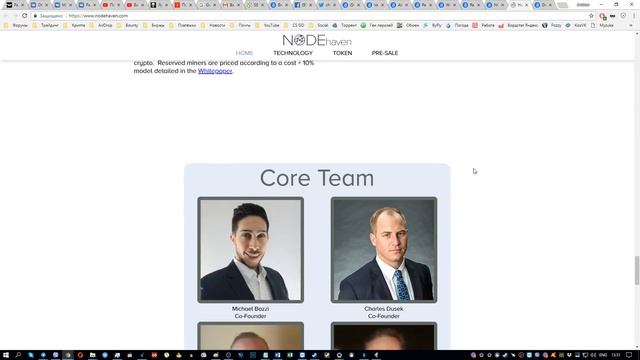Select the name text Michael Bozzi

point(251,309)
